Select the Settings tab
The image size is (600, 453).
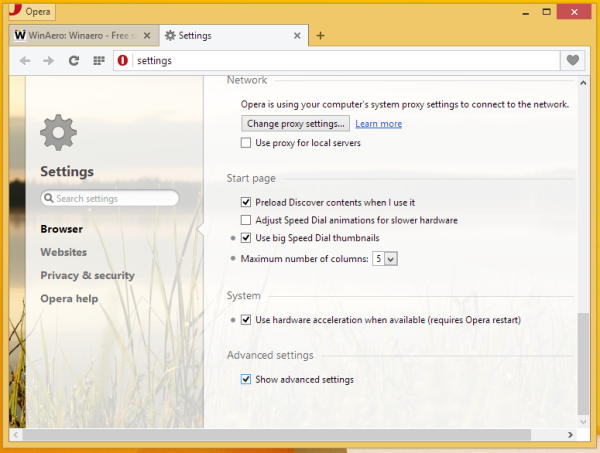coord(233,36)
